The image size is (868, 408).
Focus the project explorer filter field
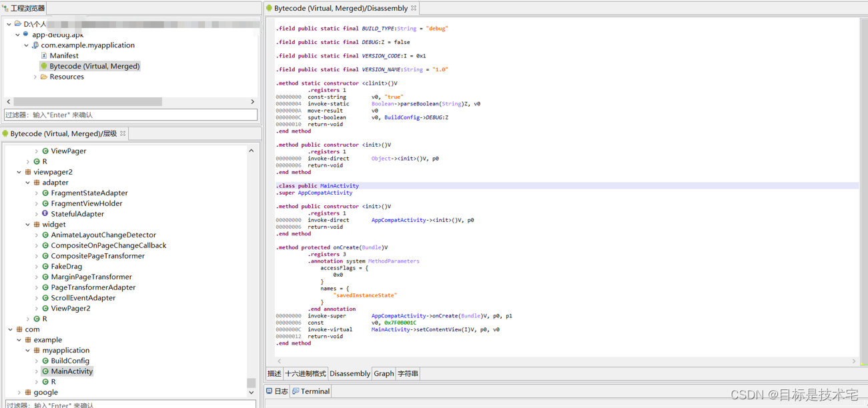pos(131,115)
